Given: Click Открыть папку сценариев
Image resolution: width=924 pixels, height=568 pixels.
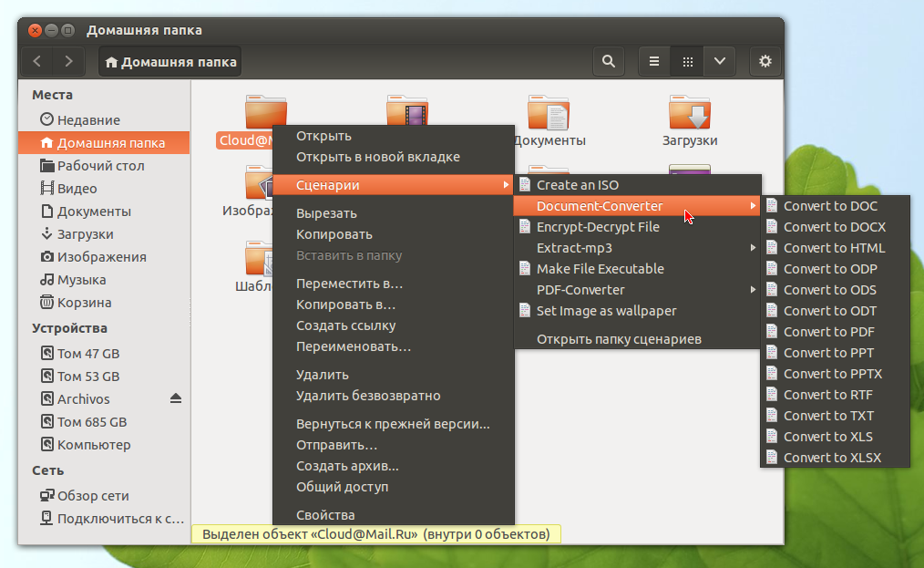Looking at the screenshot, I should pos(619,339).
